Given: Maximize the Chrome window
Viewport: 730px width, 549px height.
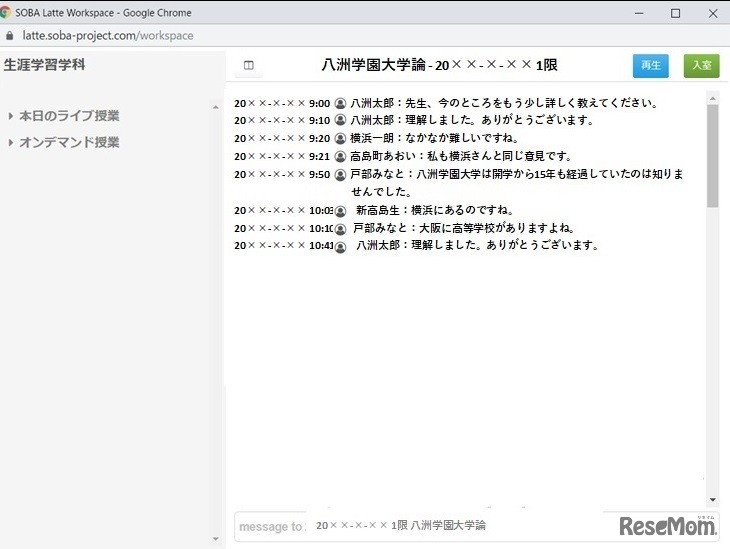Looking at the screenshot, I should [676, 13].
